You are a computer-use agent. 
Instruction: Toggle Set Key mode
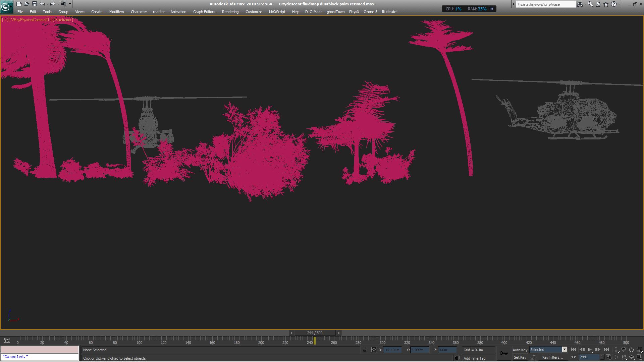pyautogui.click(x=520, y=357)
